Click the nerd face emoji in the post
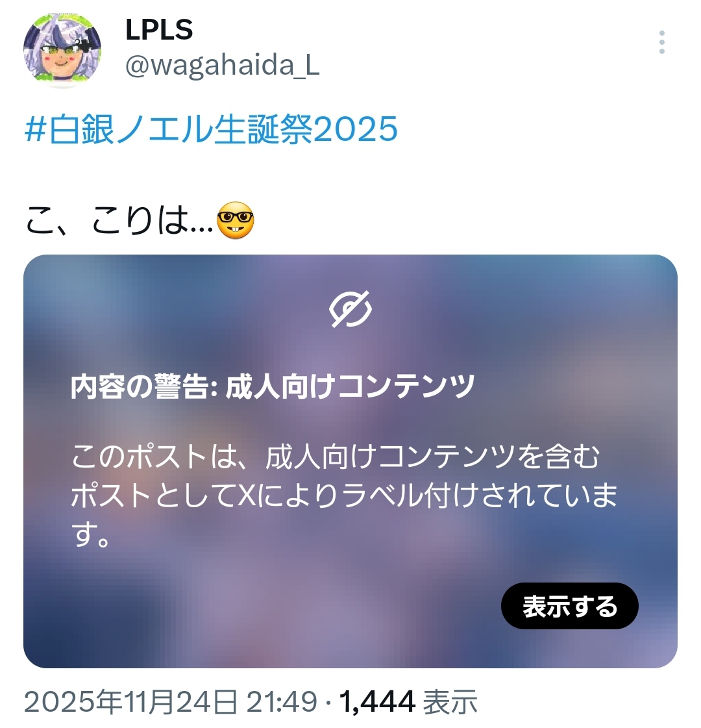701x728 pixels. 235,221
